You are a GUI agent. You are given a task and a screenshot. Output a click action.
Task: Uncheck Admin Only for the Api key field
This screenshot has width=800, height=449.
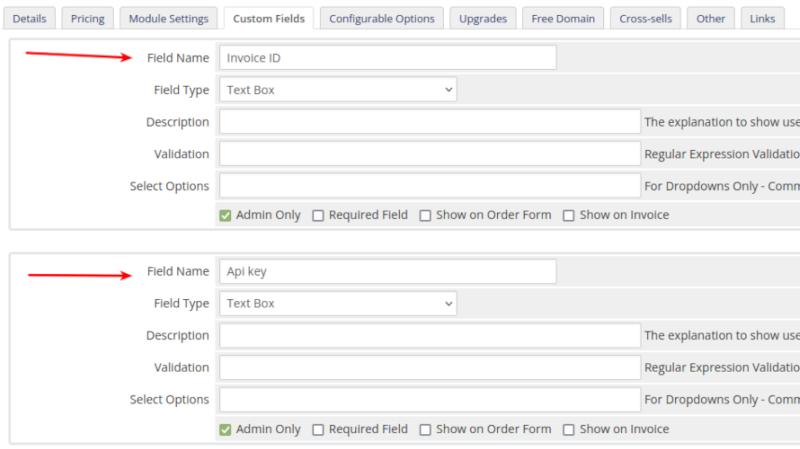pos(226,429)
